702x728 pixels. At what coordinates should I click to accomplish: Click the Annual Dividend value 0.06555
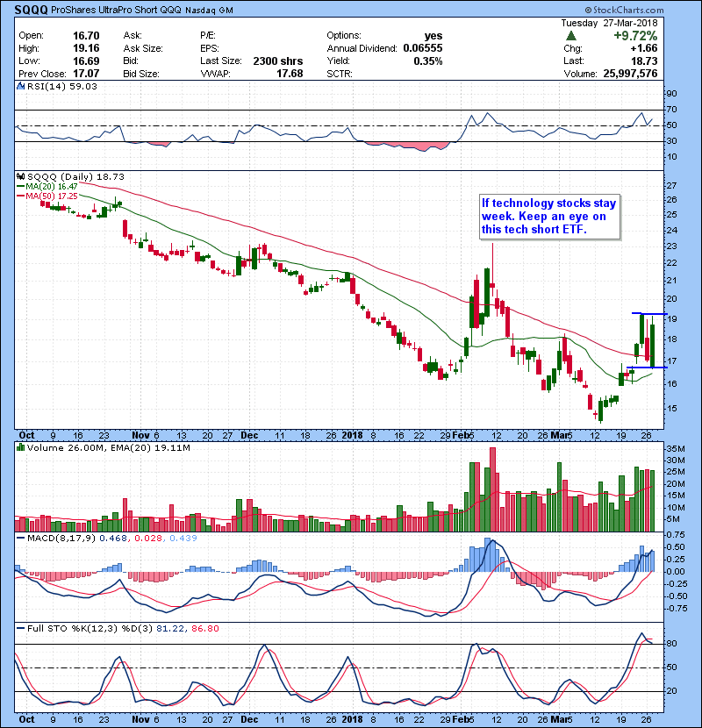point(423,48)
